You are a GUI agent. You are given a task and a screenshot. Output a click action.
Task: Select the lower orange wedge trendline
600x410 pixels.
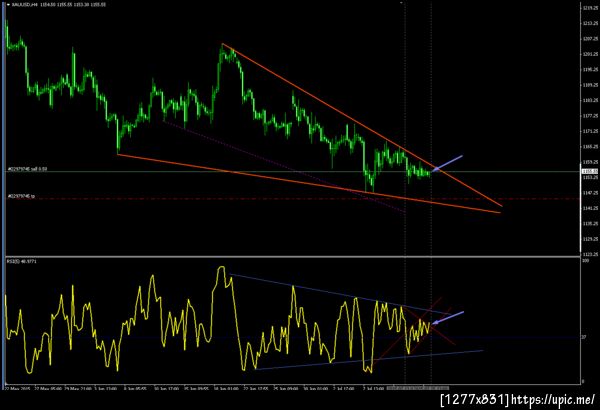point(309,183)
